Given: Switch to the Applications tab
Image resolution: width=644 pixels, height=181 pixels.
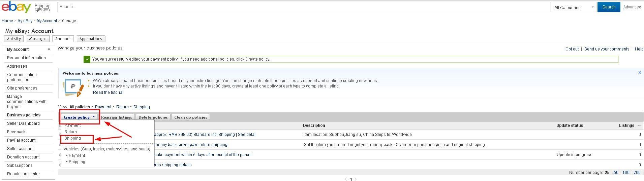Looking at the screenshot, I should tap(91, 39).
